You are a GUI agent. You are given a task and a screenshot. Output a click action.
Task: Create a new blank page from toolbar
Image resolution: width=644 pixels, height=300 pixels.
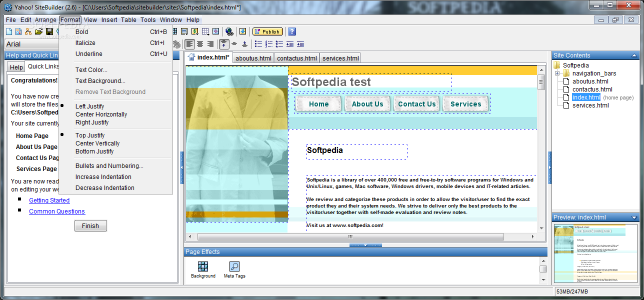[x=9, y=31]
